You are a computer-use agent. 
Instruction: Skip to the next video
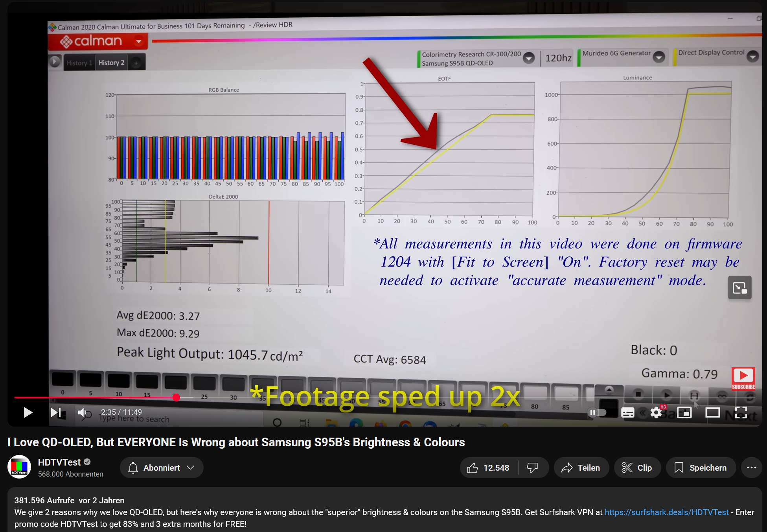[x=55, y=412]
